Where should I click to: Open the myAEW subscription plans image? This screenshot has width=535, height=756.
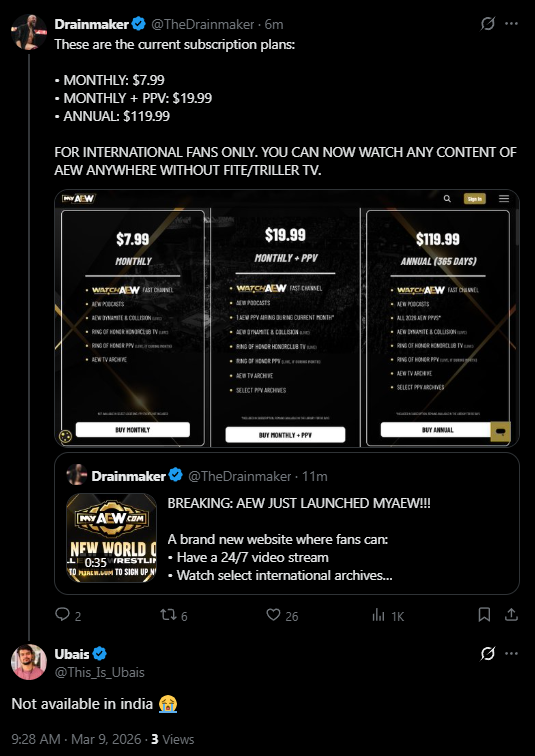[287, 318]
